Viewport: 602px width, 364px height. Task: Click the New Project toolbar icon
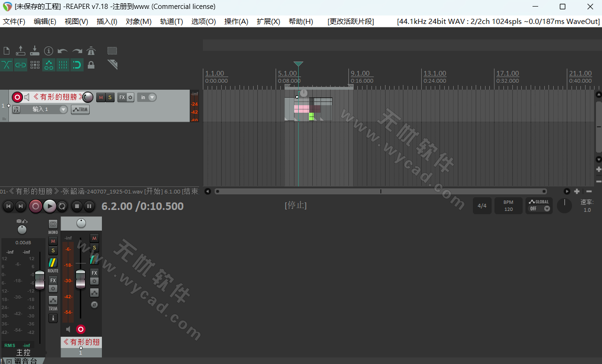[x=7, y=51]
